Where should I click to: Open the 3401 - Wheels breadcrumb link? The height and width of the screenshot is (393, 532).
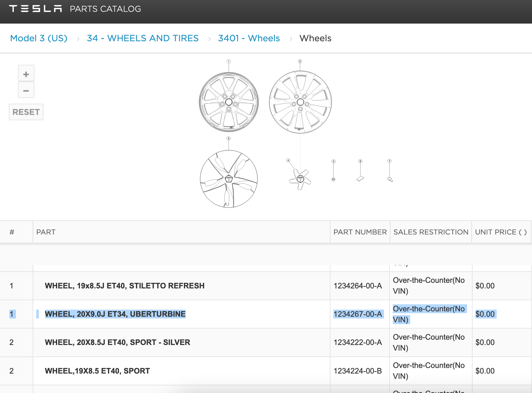249,38
